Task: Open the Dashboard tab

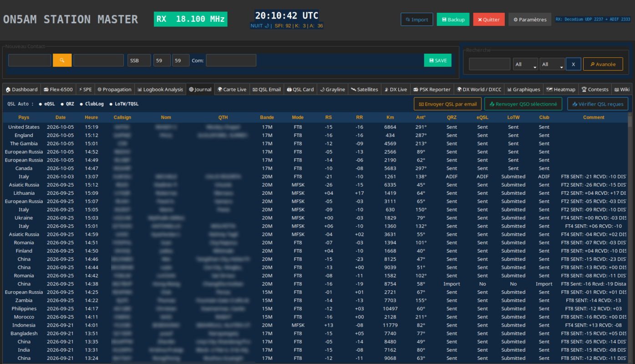Action: click(21, 90)
